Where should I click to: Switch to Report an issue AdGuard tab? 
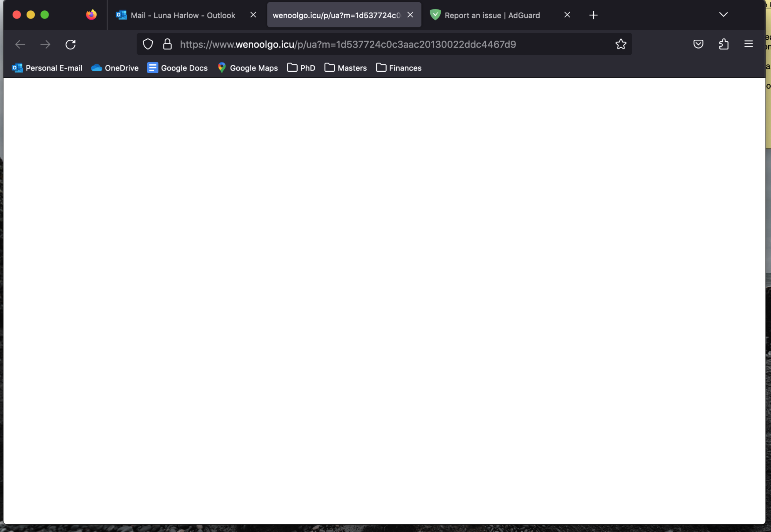point(492,15)
